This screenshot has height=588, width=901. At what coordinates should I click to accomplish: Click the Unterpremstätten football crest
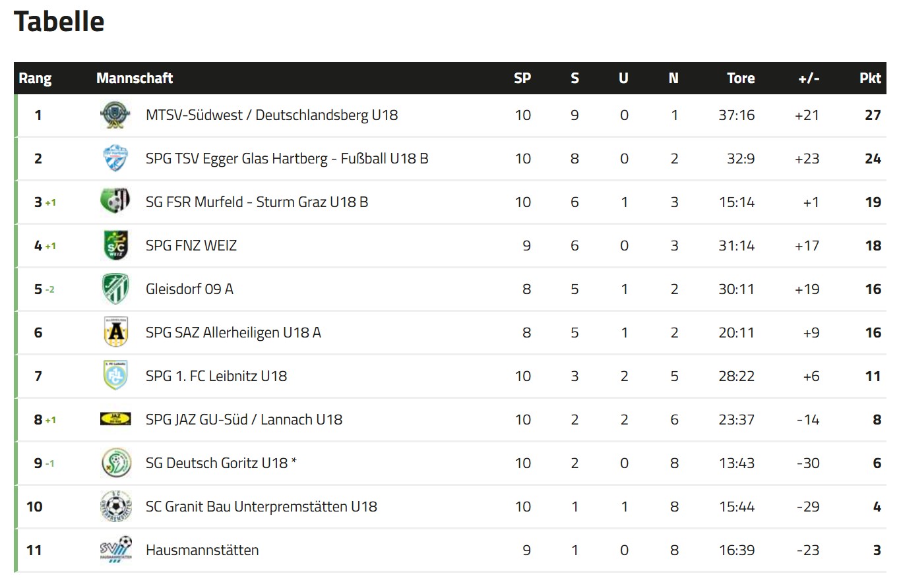point(115,506)
